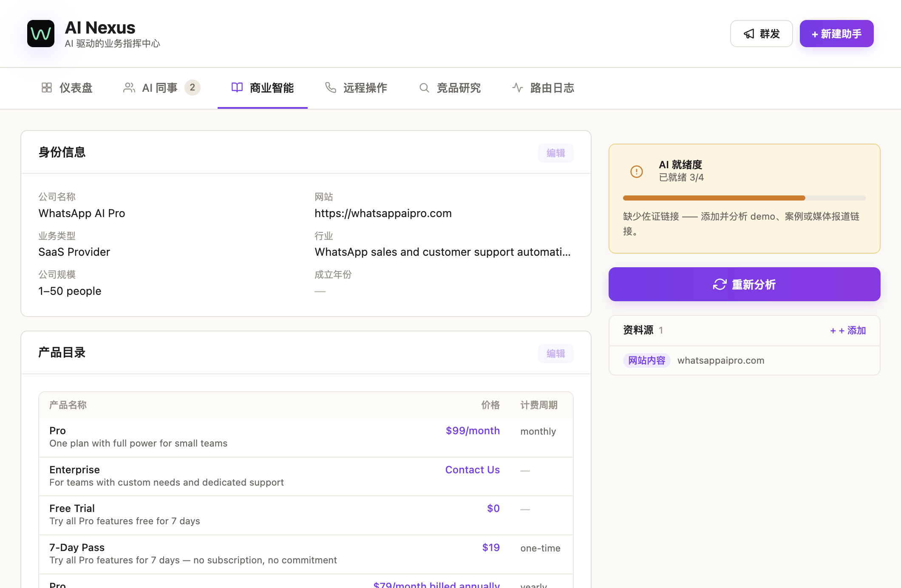
Task: Select the 商业智能 tab
Action: coord(263,88)
